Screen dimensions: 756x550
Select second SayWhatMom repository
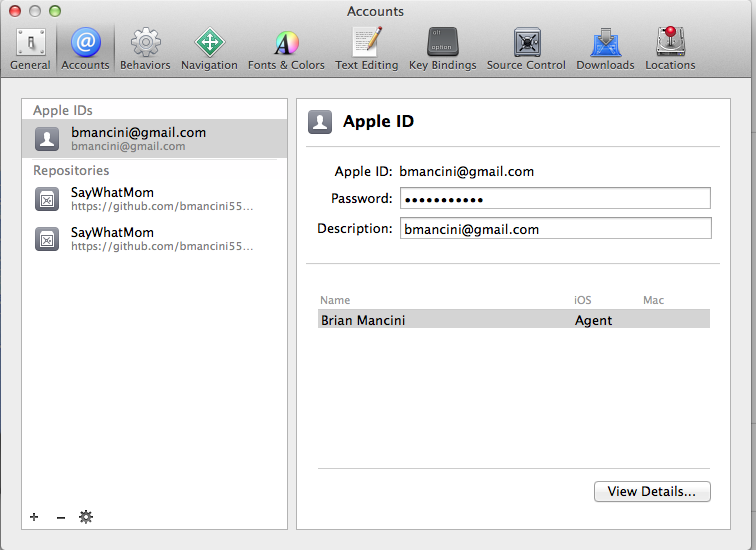(x=154, y=239)
